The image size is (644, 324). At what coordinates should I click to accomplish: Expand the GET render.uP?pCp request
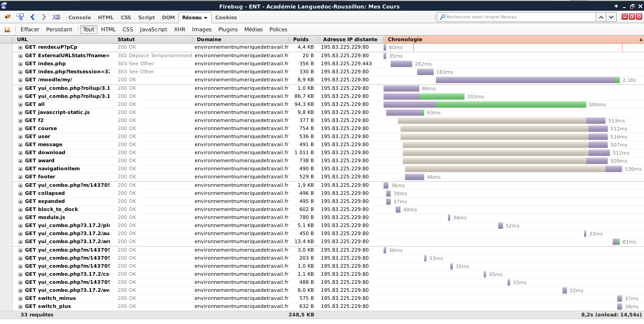pyautogui.click(x=20, y=47)
